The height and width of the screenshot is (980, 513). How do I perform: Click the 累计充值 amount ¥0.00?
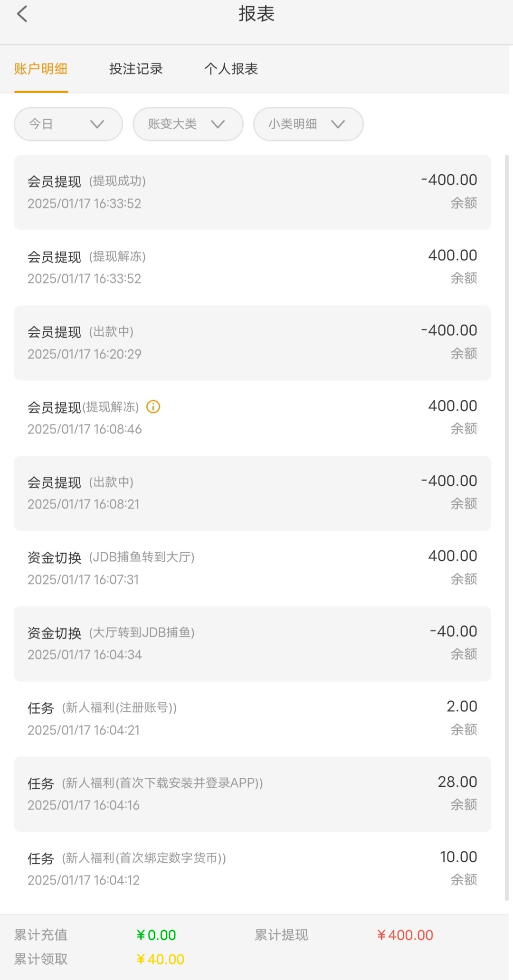point(156,935)
